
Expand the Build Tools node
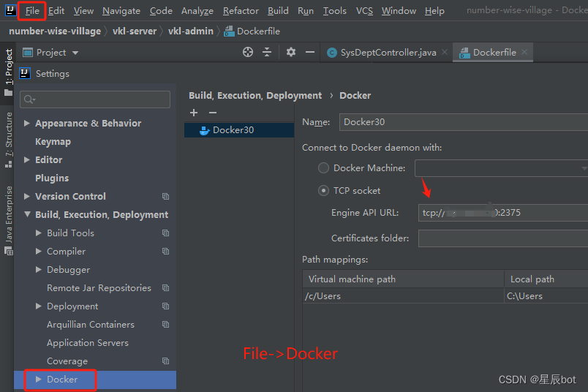(x=38, y=233)
